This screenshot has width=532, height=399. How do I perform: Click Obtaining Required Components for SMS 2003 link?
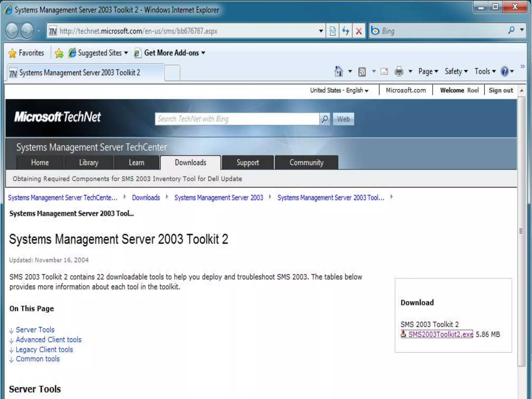127,179
